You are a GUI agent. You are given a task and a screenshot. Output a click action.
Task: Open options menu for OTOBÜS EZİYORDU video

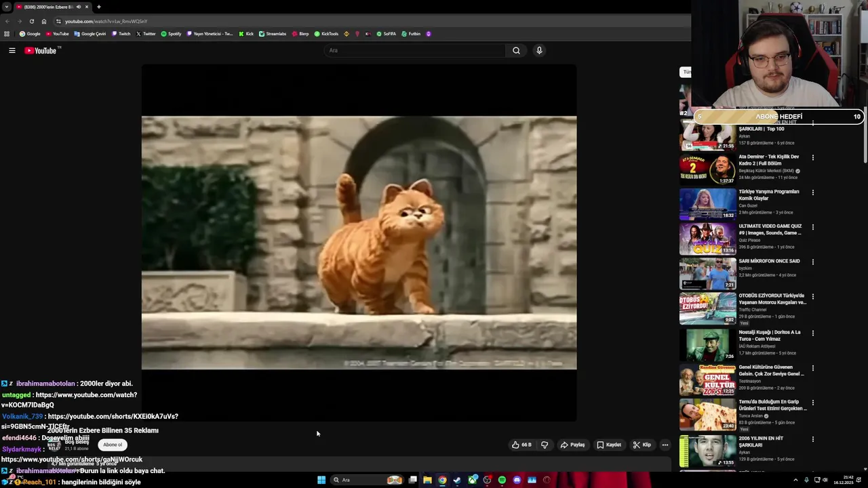click(813, 297)
